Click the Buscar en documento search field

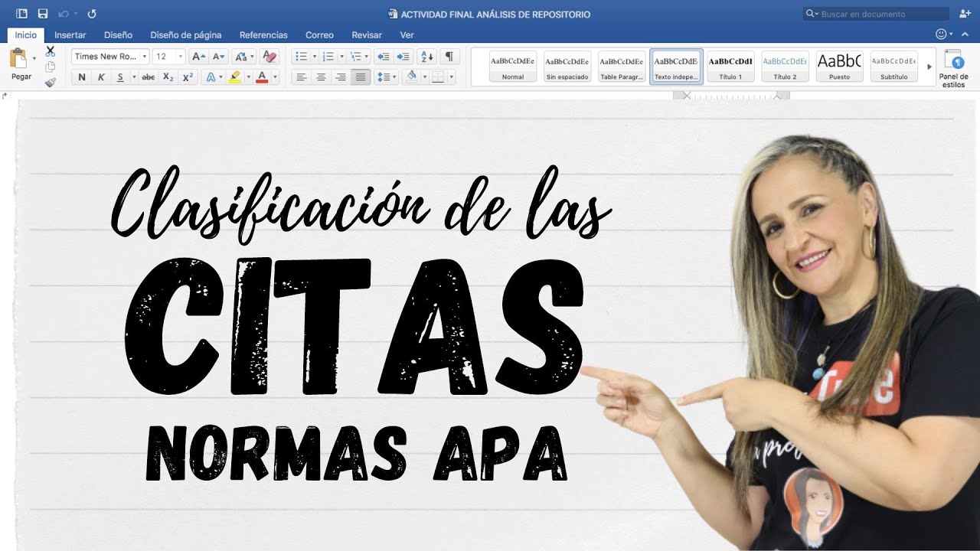click(x=877, y=13)
